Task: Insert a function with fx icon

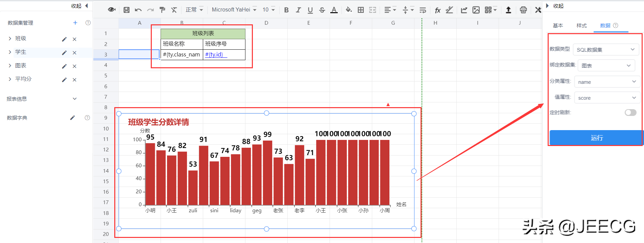Action: [437, 10]
